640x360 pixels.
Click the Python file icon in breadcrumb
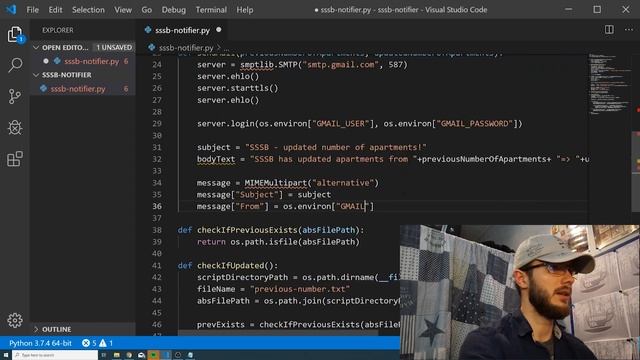point(151,47)
